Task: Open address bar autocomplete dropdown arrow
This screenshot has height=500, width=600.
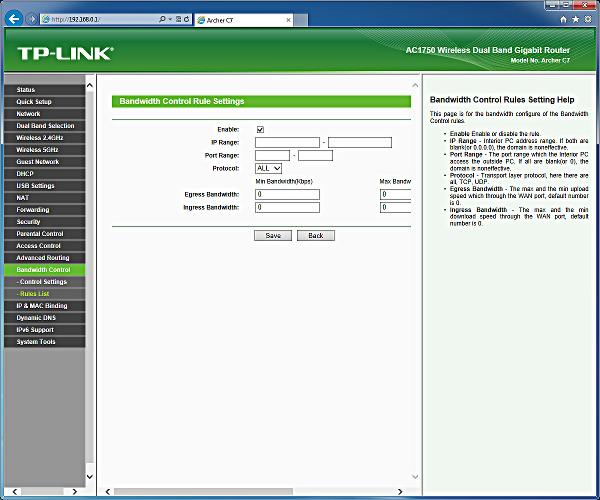Action: tap(170, 19)
